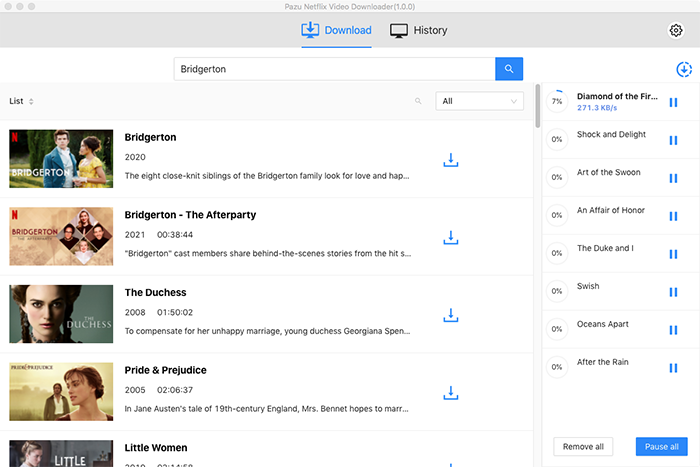Pause The Duke and I download
Screen dimensions: 700x467
pyautogui.click(x=673, y=254)
